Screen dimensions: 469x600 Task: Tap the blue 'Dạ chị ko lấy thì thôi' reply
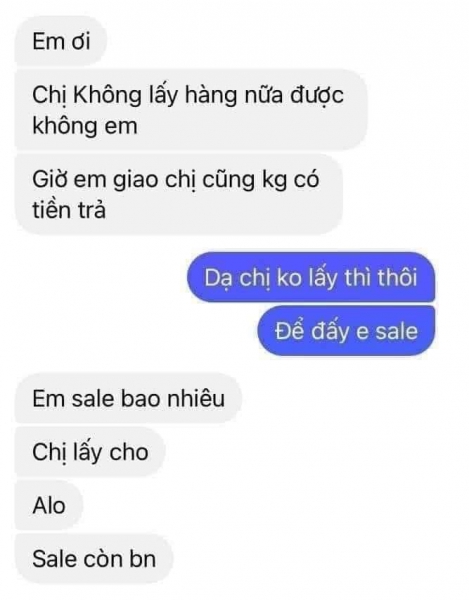311,277
